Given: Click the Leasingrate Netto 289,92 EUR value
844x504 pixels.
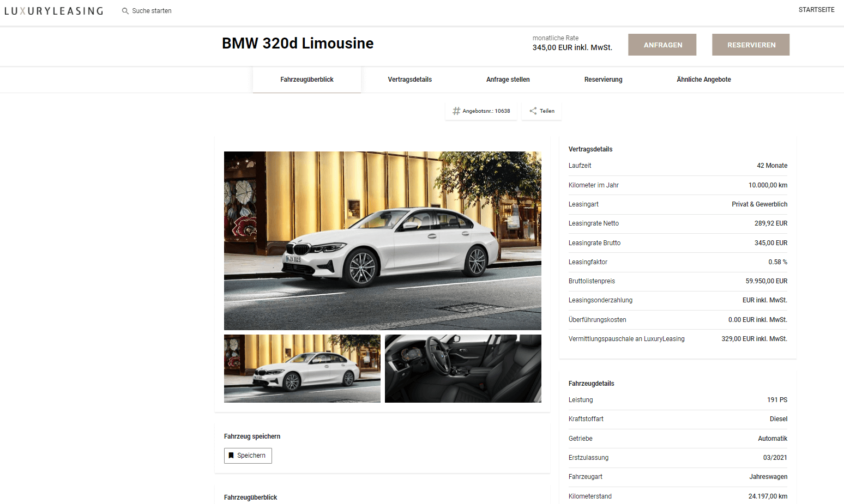Looking at the screenshot, I should coord(771,223).
